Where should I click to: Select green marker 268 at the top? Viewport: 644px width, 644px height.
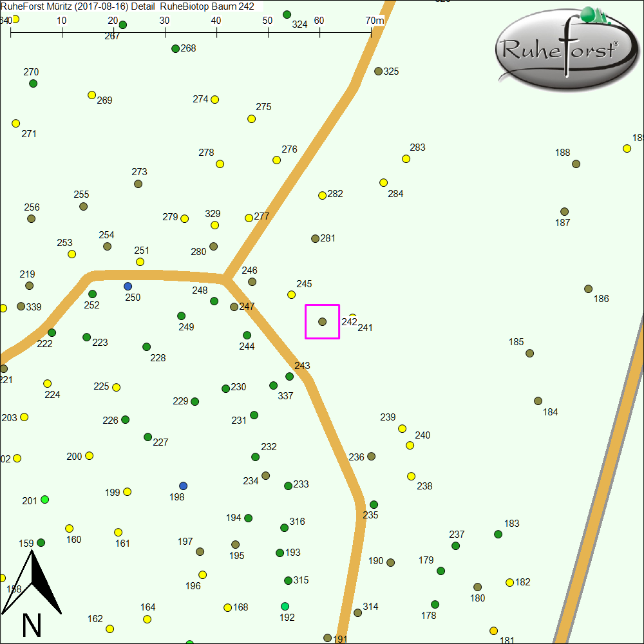[175, 48]
